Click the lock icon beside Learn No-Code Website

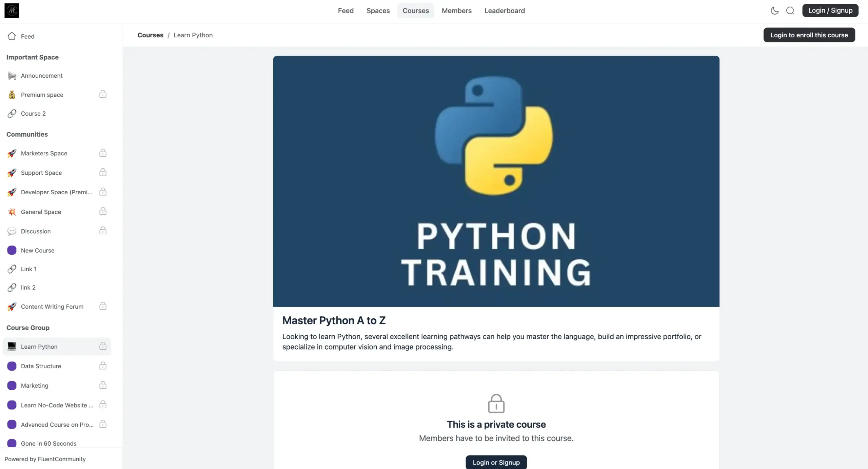pyautogui.click(x=103, y=405)
